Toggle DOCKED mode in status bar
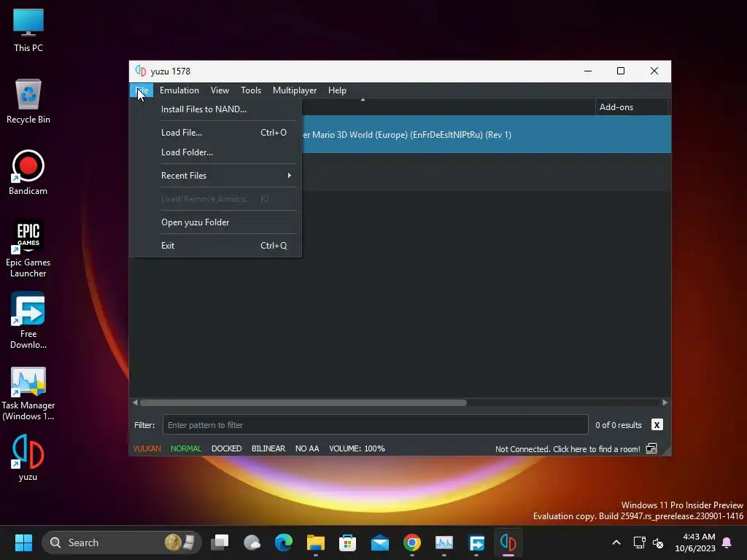747x560 pixels. coord(226,448)
